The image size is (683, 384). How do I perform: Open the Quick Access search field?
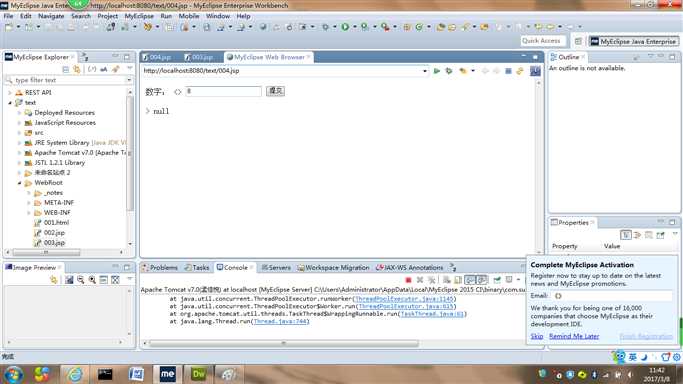point(543,41)
